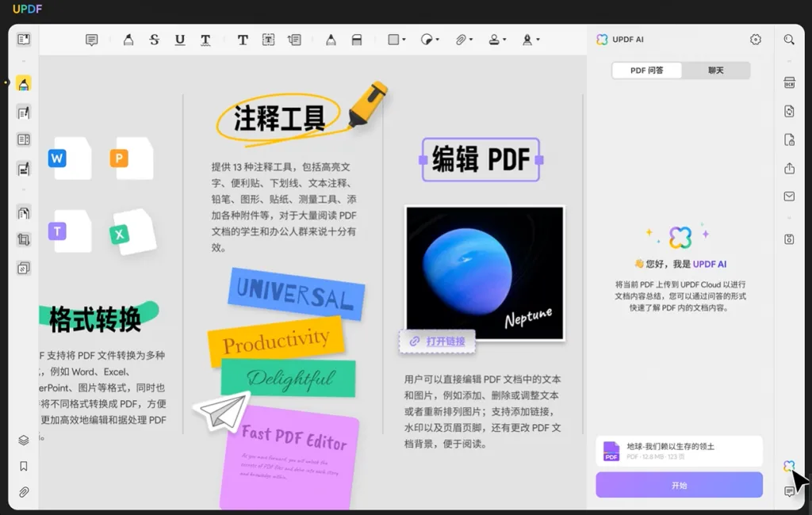This screenshot has height=515, width=812.
Task: Open the Fill and Sign mode in sidebar
Action: pyautogui.click(x=23, y=169)
